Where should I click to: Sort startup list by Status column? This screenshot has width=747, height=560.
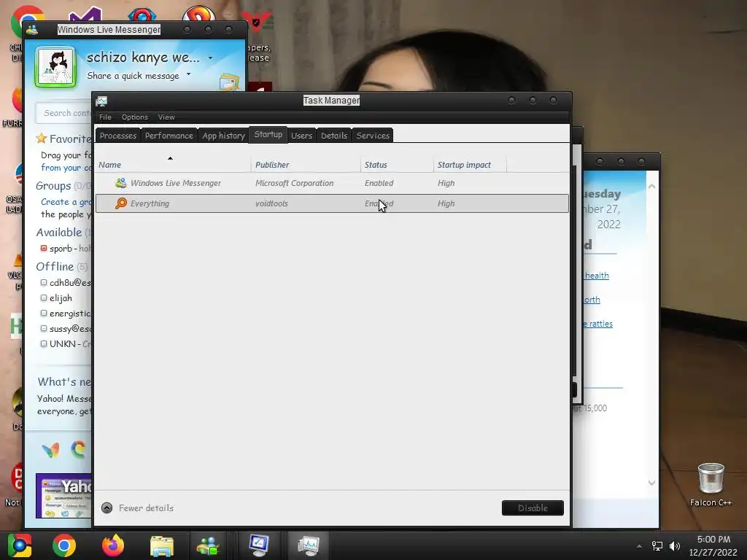coord(398,165)
